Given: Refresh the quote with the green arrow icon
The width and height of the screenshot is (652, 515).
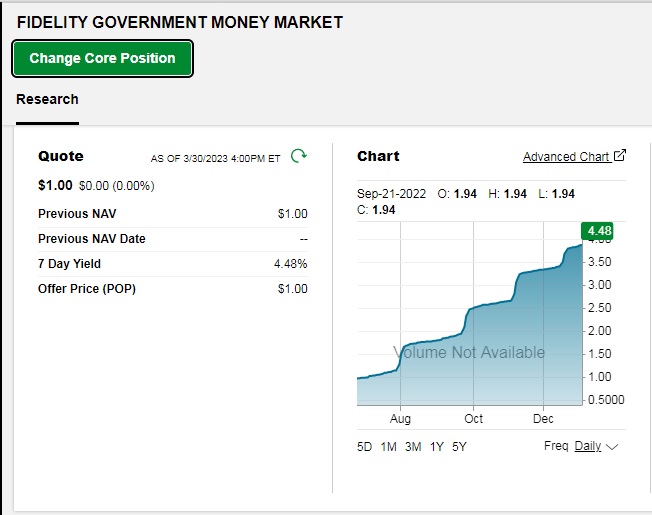Looking at the screenshot, I should pos(299,156).
